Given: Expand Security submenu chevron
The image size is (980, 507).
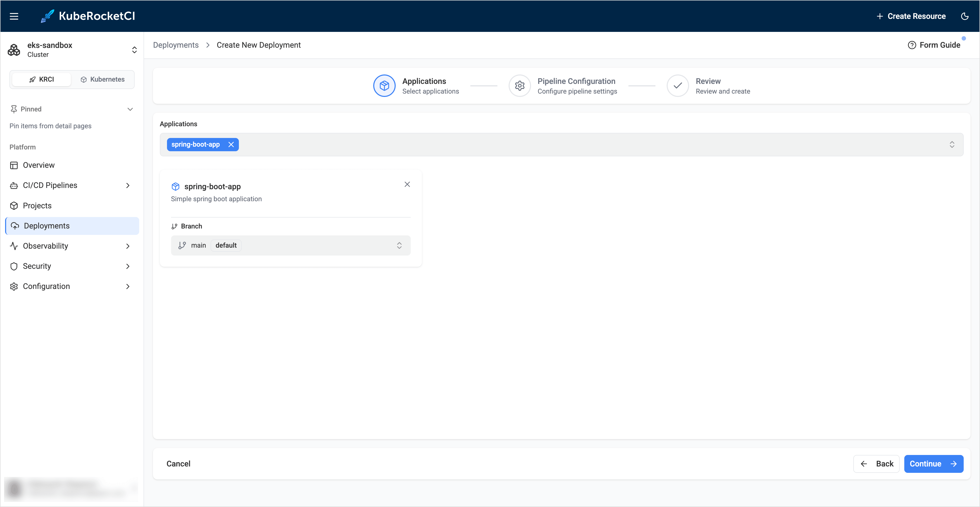Looking at the screenshot, I should click(128, 266).
